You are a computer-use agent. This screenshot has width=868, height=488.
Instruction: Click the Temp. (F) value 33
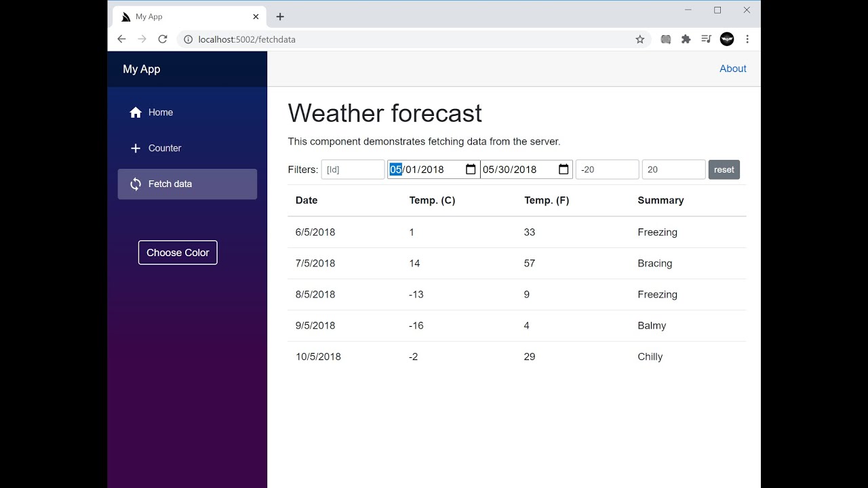tap(530, 232)
